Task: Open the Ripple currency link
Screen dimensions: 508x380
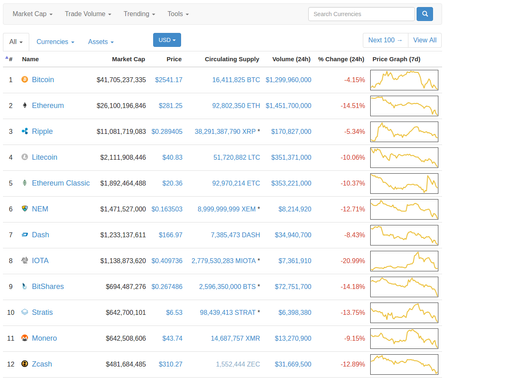Action: pos(42,131)
